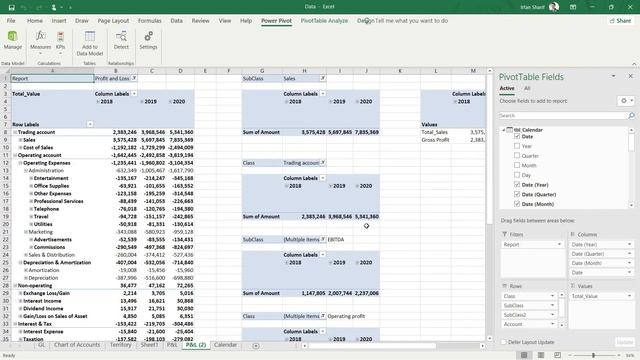This screenshot has height=360, width=640.
Task: Close the PivotTable Fields pane
Action: point(630,76)
